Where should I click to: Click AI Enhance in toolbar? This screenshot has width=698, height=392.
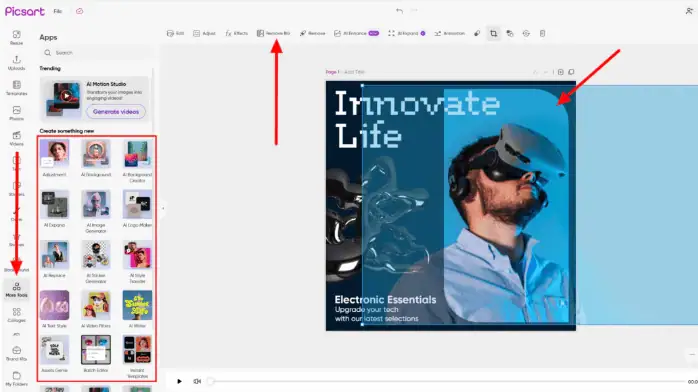pyautogui.click(x=356, y=33)
